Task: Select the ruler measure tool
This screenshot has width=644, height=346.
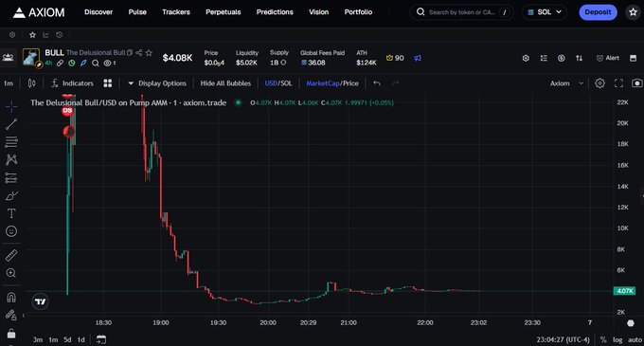Action: 11,256
